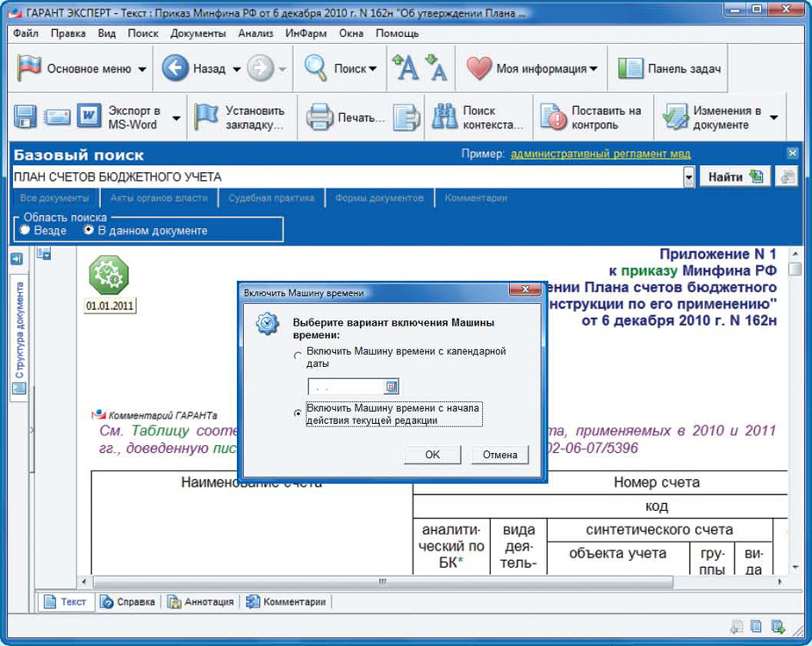Click the Save floppy disk icon

25,117
